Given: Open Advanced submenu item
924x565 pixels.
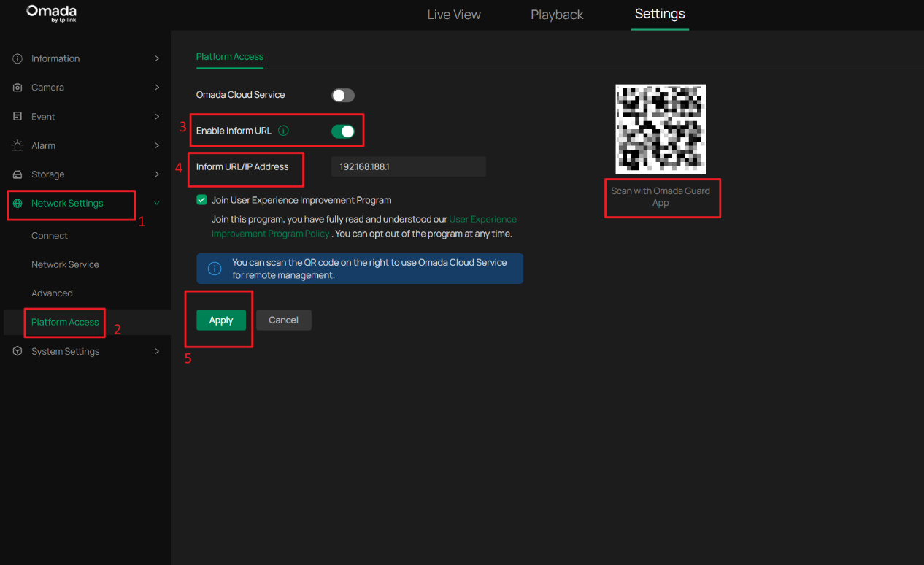Looking at the screenshot, I should pos(52,293).
